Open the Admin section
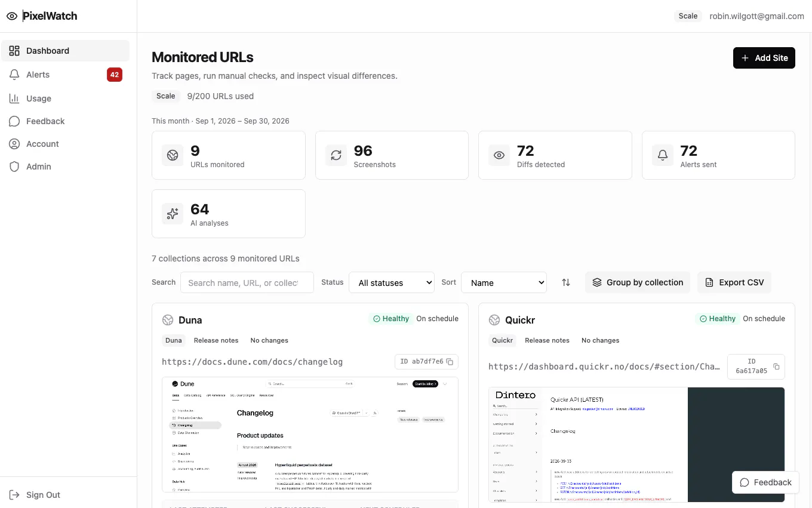This screenshot has height=508, width=812. pos(65,167)
